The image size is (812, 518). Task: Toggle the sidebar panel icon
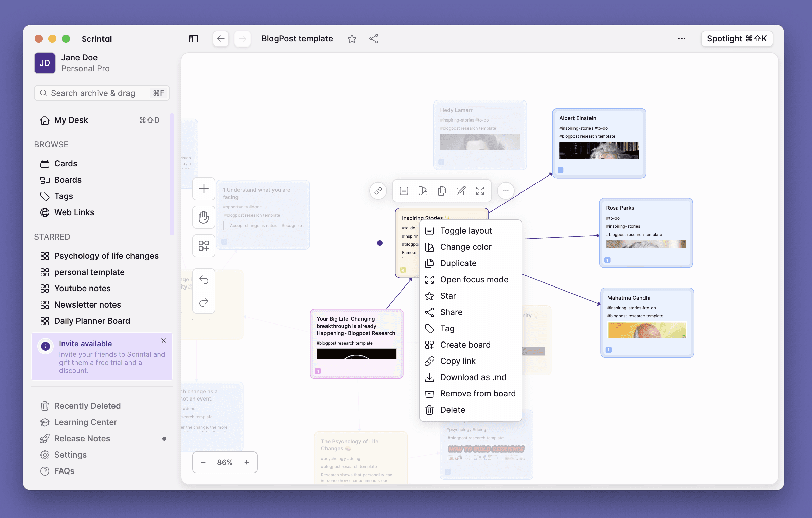pos(193,39)
